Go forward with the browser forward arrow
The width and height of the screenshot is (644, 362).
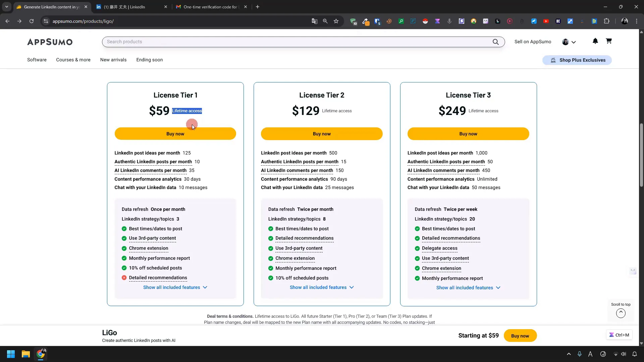(x=19, y=21)
